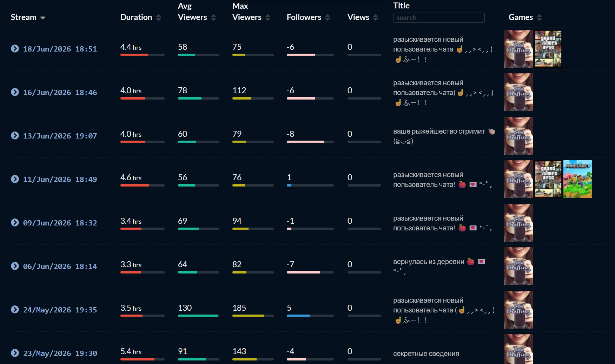Click the 09/Jun/2026 18:32 stream date

pos(60,223)
